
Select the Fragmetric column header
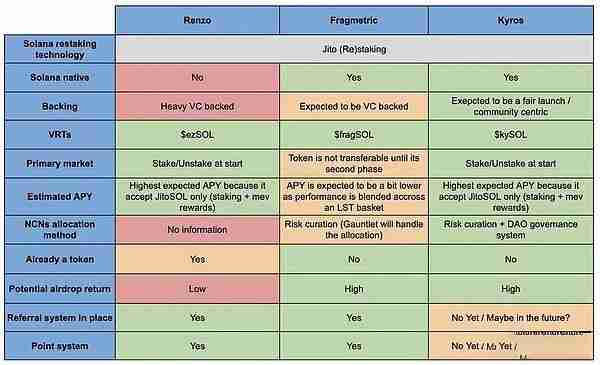[x=354, y=20]
